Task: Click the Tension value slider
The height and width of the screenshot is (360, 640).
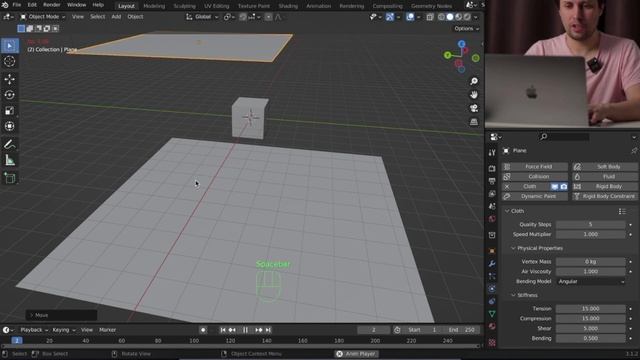Action: coord(591,309)
